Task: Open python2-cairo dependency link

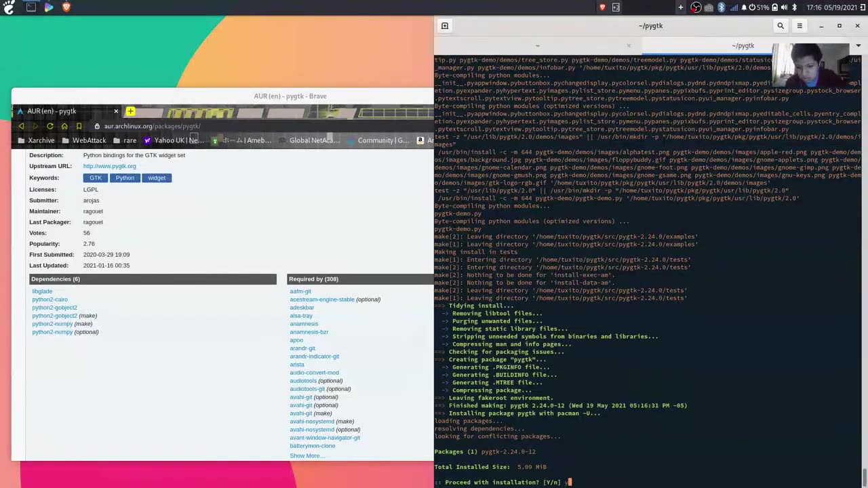Action: pos(50,300)
